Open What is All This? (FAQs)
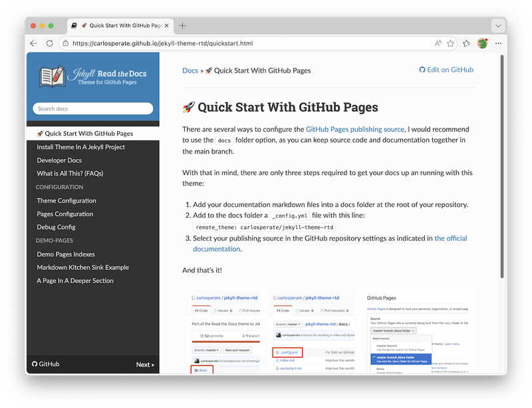532x408 pixels. (70, 174)
